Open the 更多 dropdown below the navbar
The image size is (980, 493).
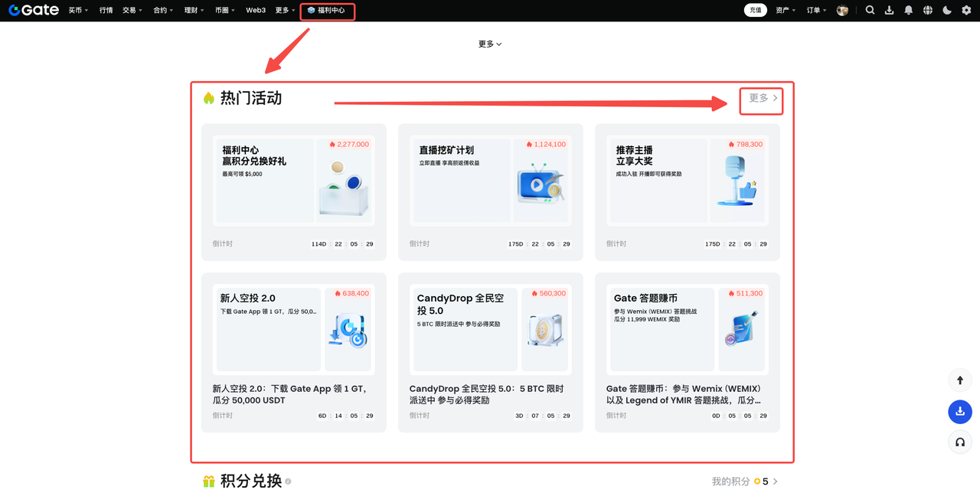click(x=489, y=44)
